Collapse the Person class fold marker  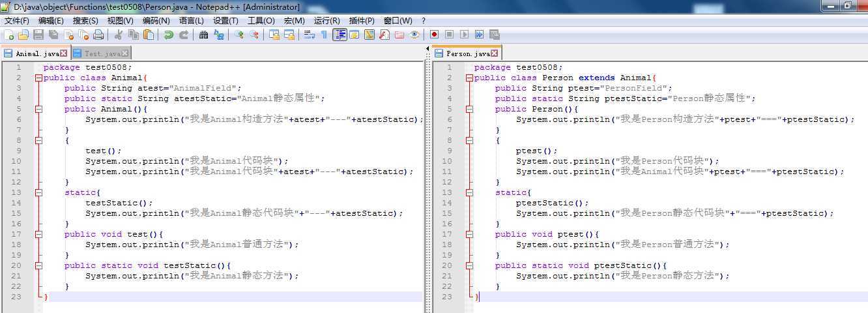[469, 78]
